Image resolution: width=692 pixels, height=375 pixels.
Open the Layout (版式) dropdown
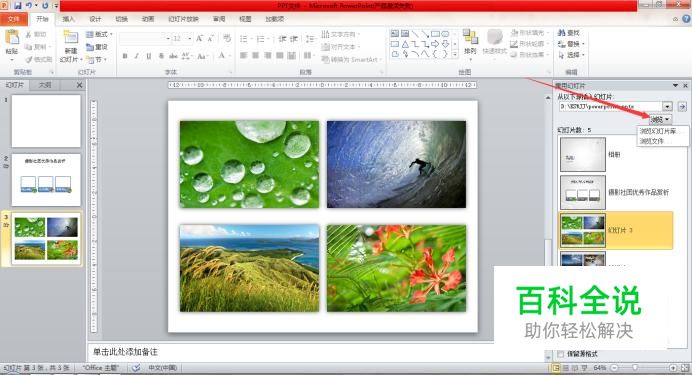(x=99, y=34)
